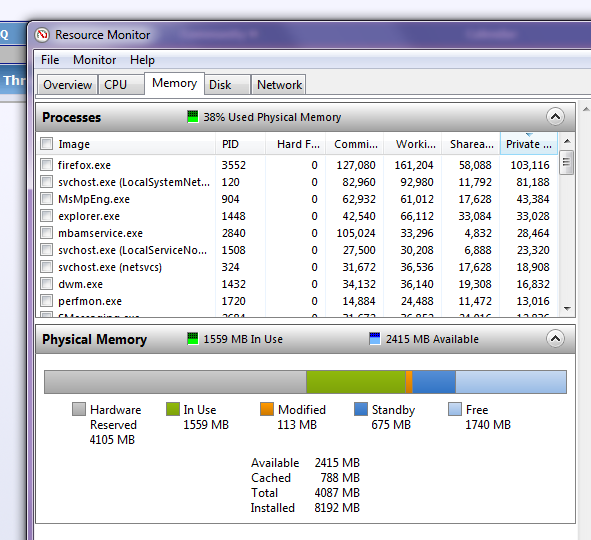Screen dimensions: 591x540
Task: Check the svchost.exe (netsvcs) checkbox
Action: (x=47, y=267)
